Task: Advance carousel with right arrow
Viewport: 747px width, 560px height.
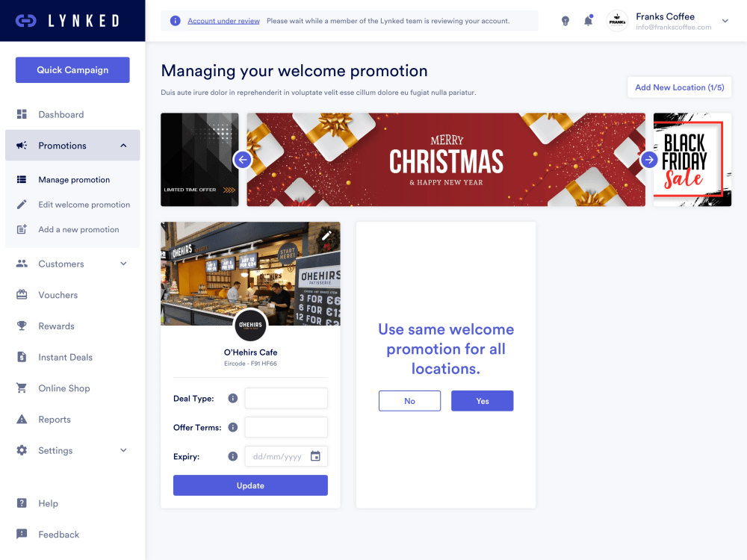Action: click(649, 160)
